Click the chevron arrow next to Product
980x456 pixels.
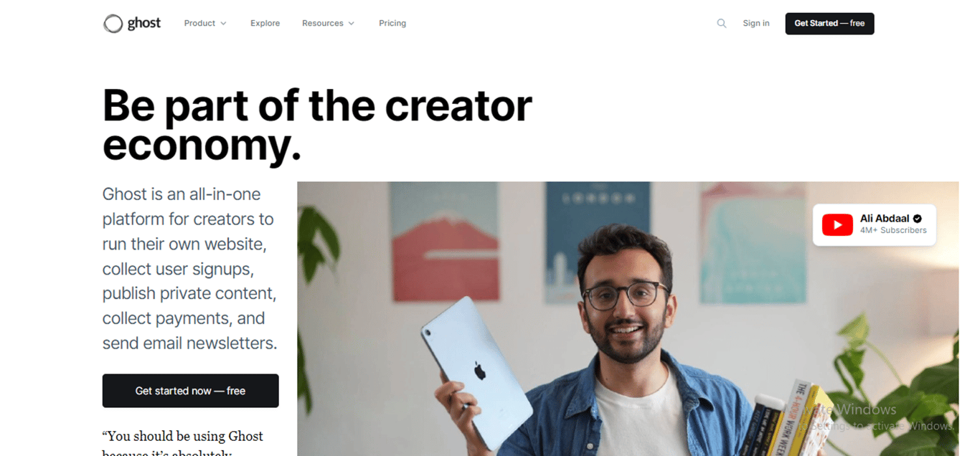tap(223, 24)
